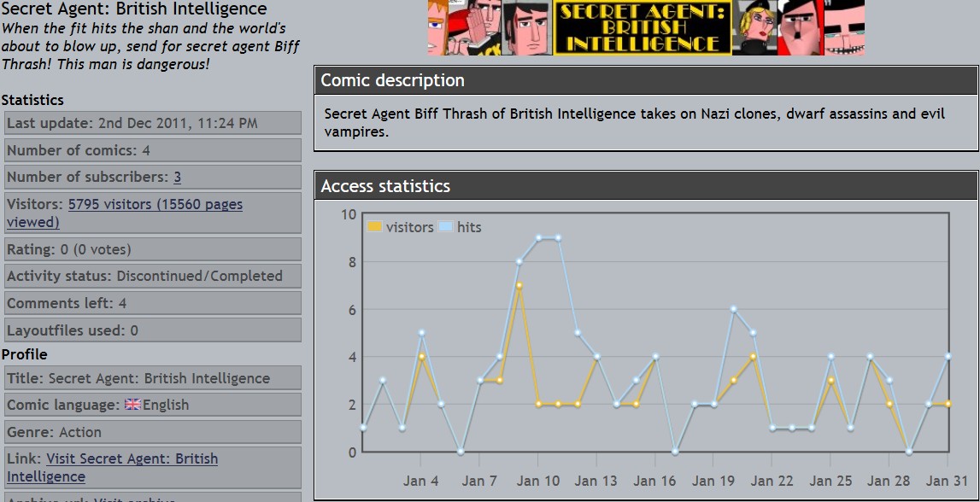The image size is (980, 502).
Task: Open the 5795 visitors link
Action: pos(155,205)
